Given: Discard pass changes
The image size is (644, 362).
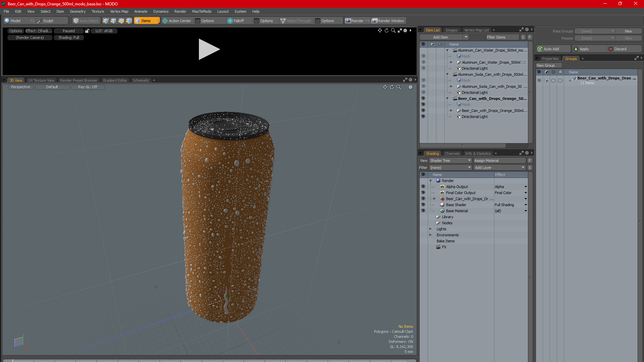Looking at the screenshot, I should (624, 49).
